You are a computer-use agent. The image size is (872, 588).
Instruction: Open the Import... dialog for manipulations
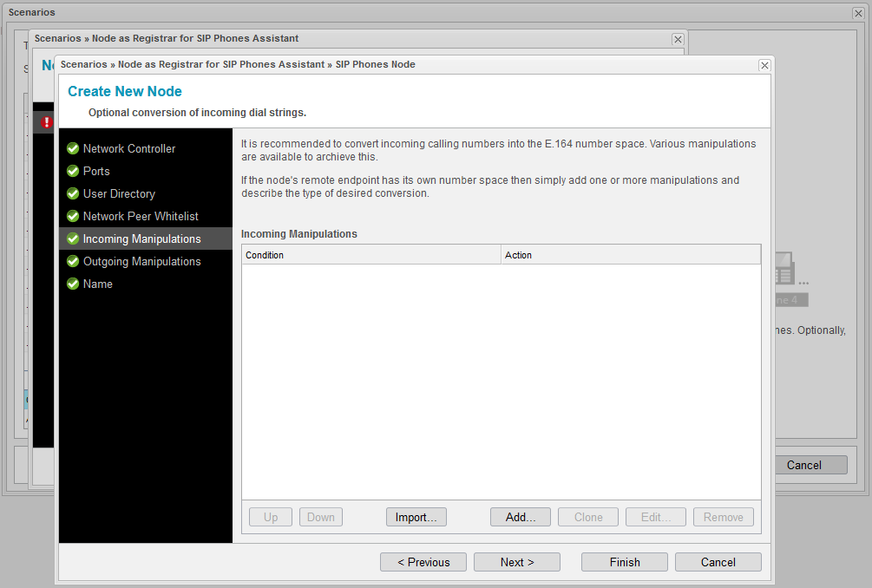pyautogui.click(x=416, y=518)
